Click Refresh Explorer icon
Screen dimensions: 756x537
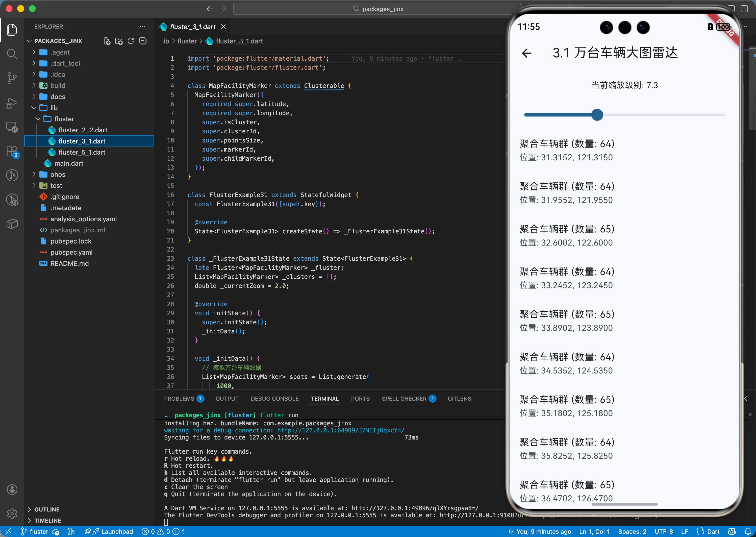131,41
